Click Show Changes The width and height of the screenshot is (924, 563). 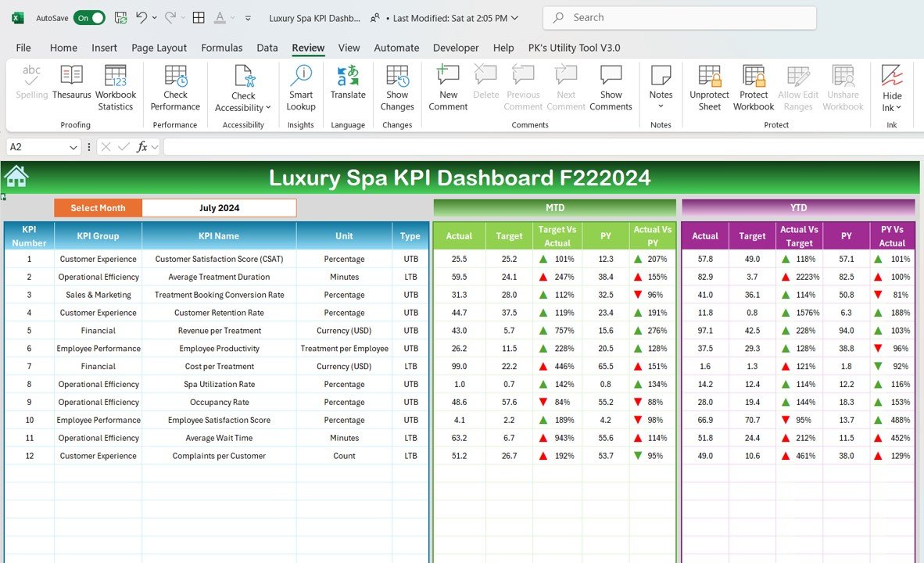397,88
